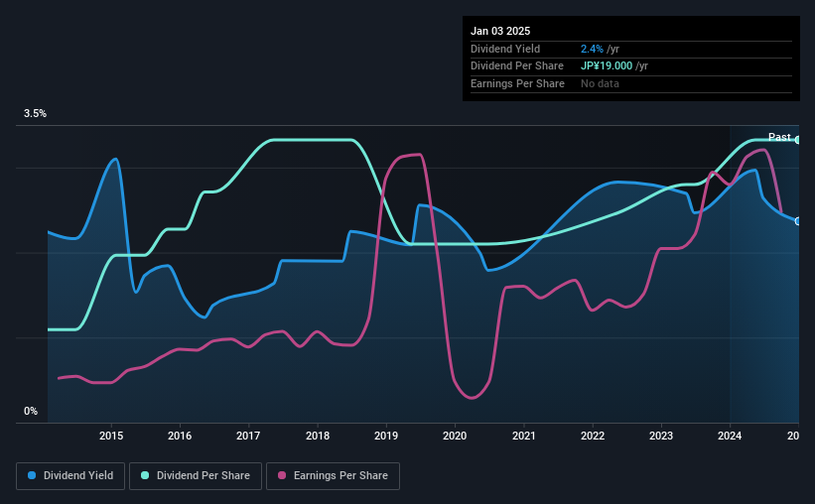Click the No data earnings value
Image resolution: width=815 pixels, height=504 pixels.
click(x=600, y=83)
